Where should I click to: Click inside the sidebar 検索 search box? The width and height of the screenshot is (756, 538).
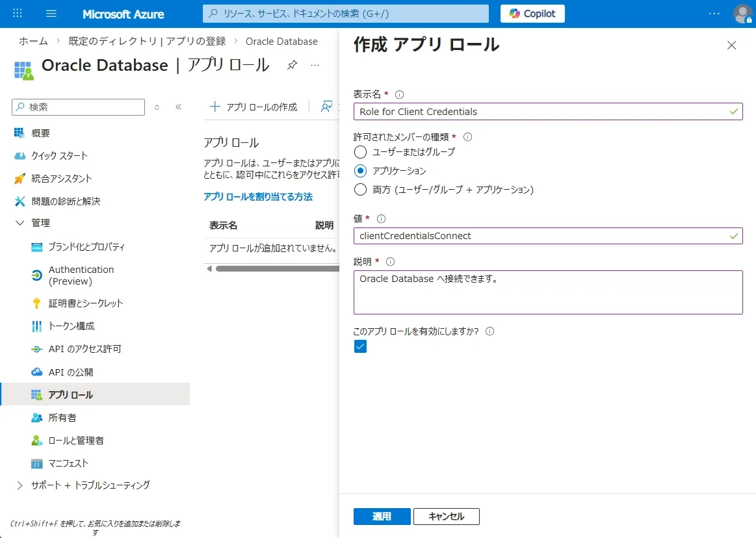[x=78, y=106]
